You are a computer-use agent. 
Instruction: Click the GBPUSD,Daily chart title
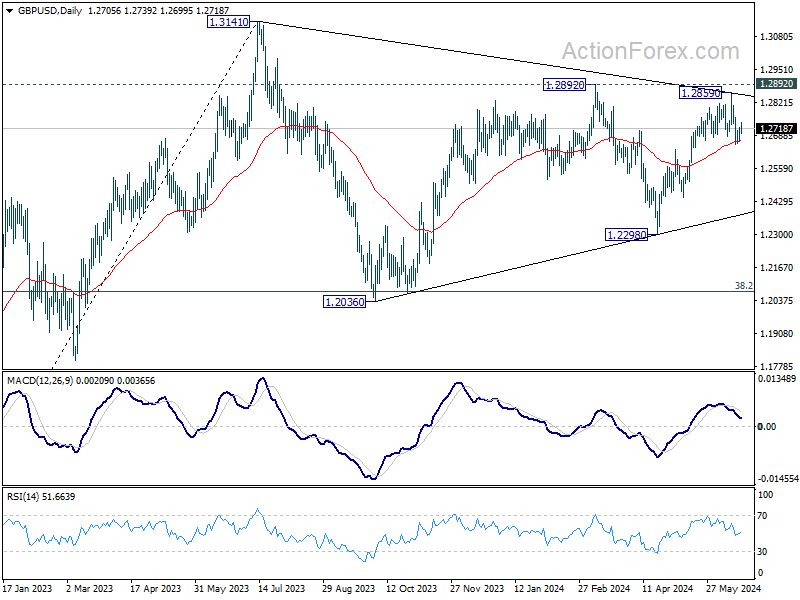point(49,11)
